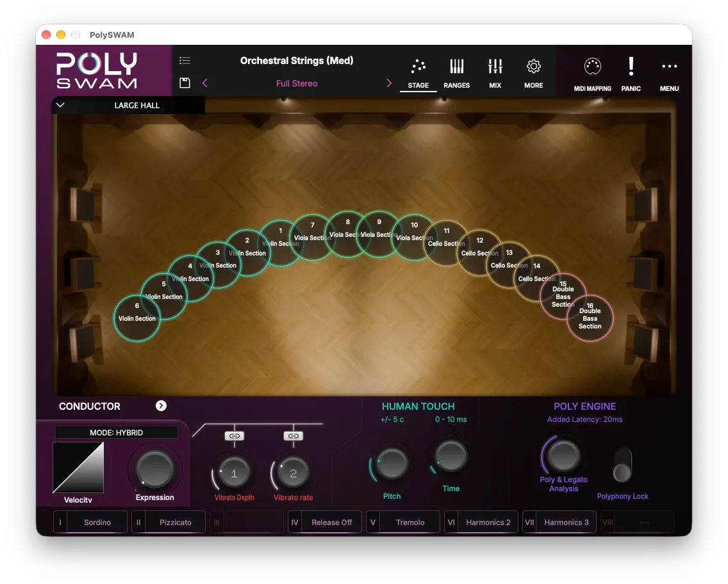Click the Orchestral Strings (Med) preset title
The image size is (728, 584).
(x=297, y=61)
